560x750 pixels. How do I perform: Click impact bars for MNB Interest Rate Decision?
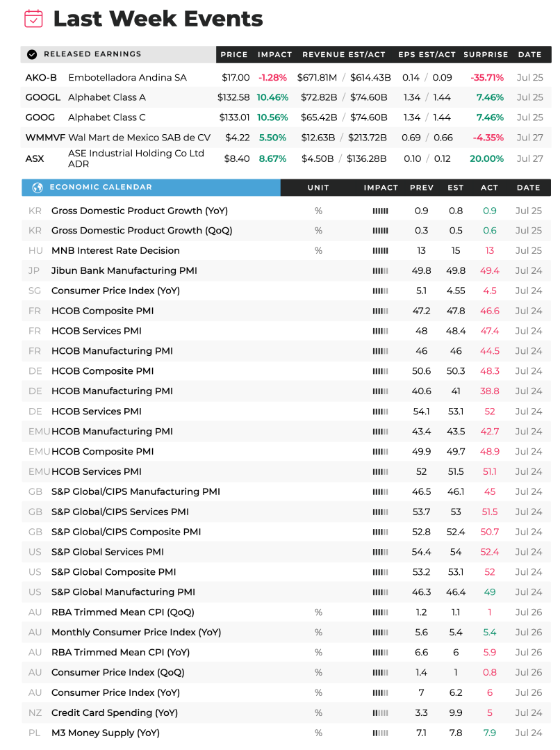point(381,251)
